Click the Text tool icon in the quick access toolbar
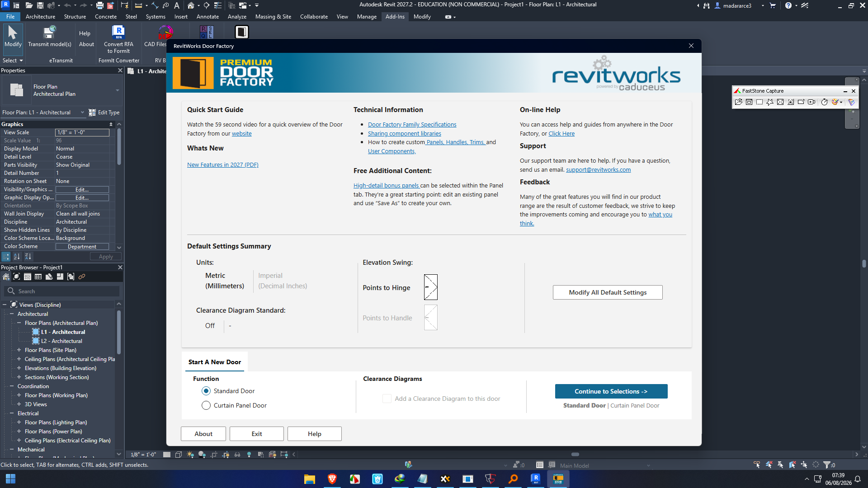 click(x=177, y=5)
